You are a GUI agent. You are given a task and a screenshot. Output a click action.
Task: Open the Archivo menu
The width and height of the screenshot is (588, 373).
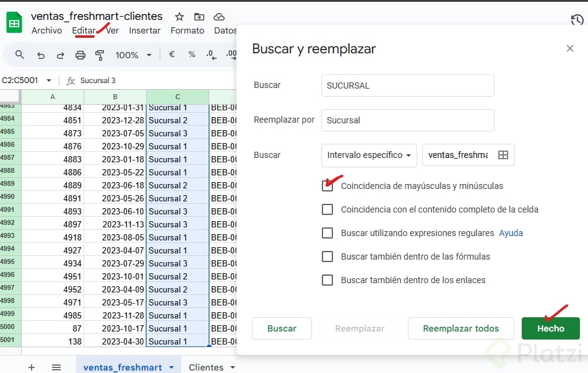pos(46,30)
